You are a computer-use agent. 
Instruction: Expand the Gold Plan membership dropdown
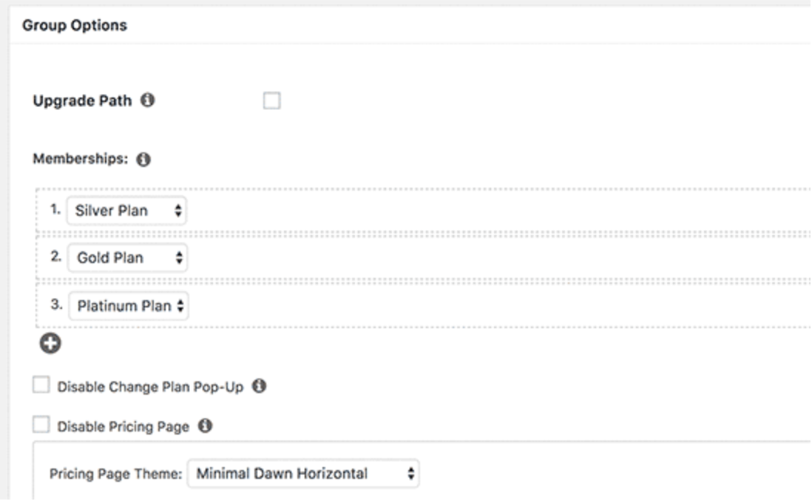click(127, 258)
